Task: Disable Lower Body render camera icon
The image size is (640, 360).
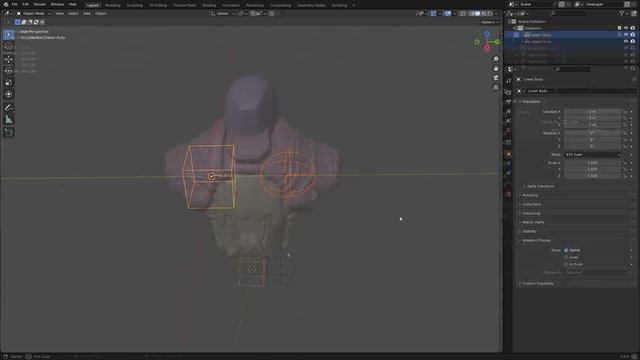Action: tap(632, 35)
